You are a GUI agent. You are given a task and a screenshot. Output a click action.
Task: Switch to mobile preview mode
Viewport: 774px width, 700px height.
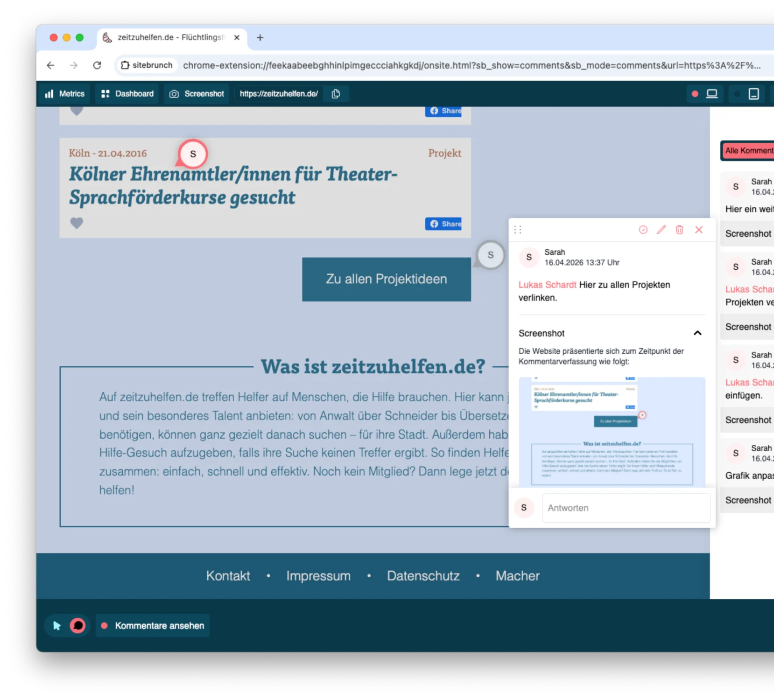click(x=754, y=94)
